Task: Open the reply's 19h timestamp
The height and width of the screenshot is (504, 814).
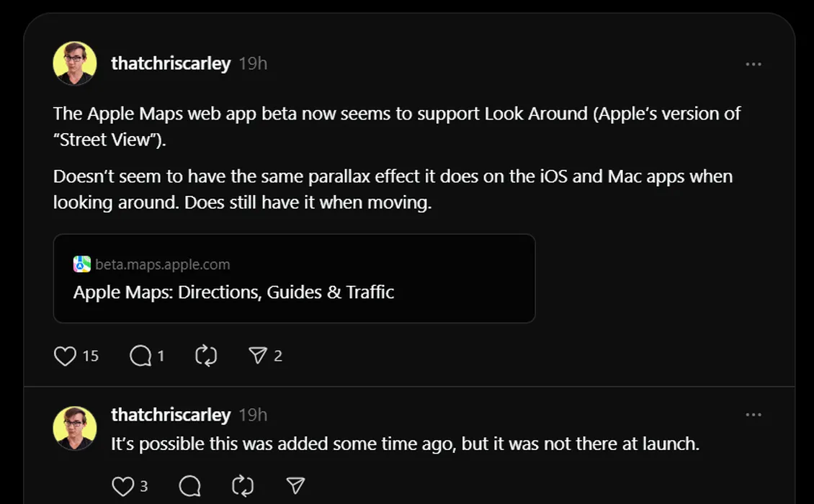Action: pyautogui.click(x=253, y=415)
